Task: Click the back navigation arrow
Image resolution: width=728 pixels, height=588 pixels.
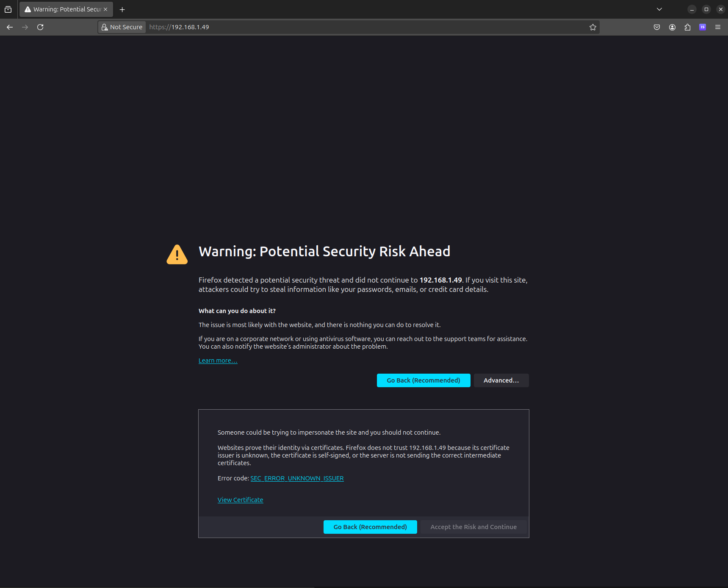Action: tap(10, 27)
